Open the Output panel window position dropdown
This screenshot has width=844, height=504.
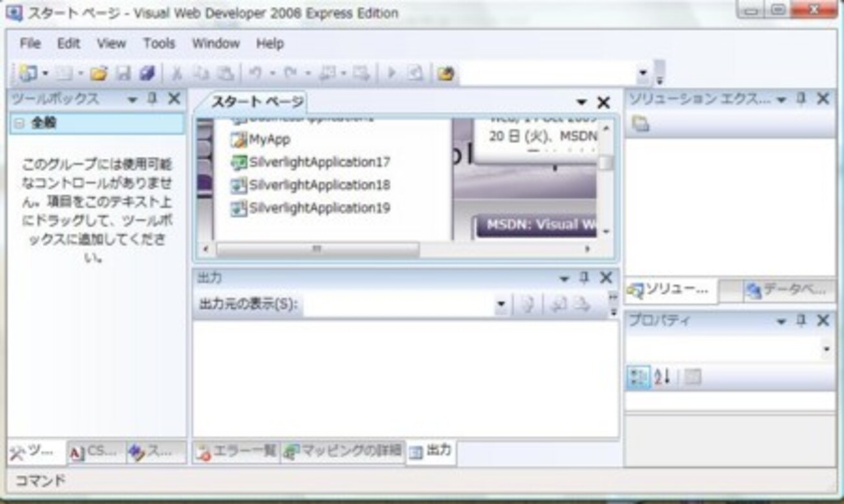pyautogui.click(x=564, y=278)
